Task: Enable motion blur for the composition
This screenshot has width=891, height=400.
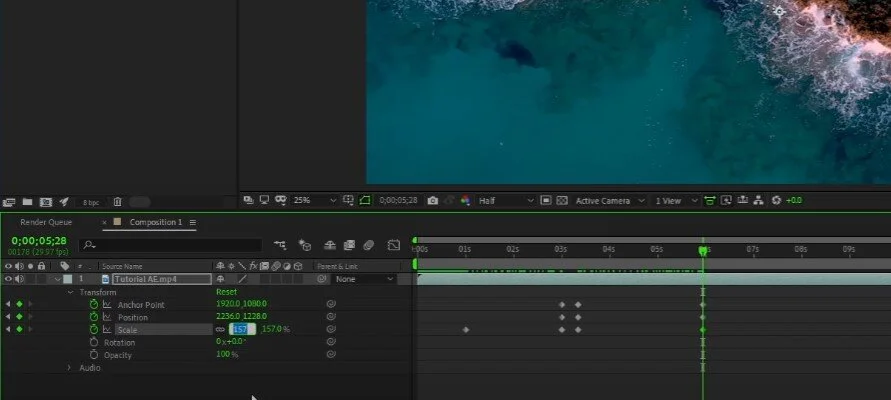Action: click(368, 245)
